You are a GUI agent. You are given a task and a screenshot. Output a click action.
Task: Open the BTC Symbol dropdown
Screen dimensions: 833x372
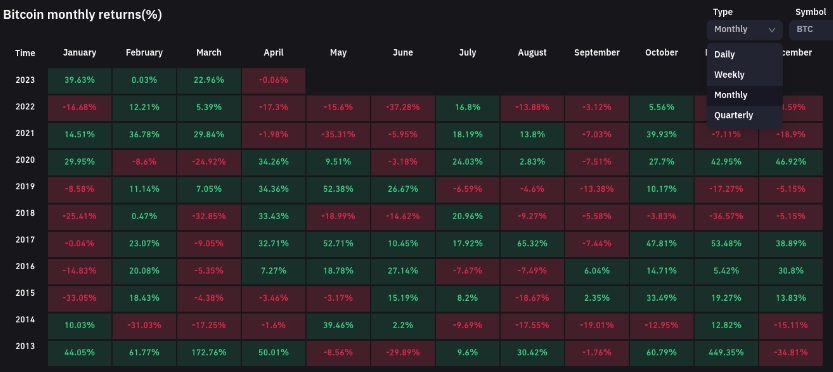pyautogui.click(x=811, y=30)
